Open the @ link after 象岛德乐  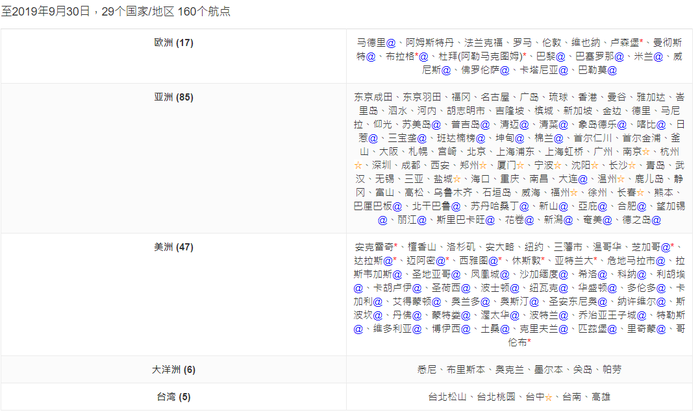622,125
